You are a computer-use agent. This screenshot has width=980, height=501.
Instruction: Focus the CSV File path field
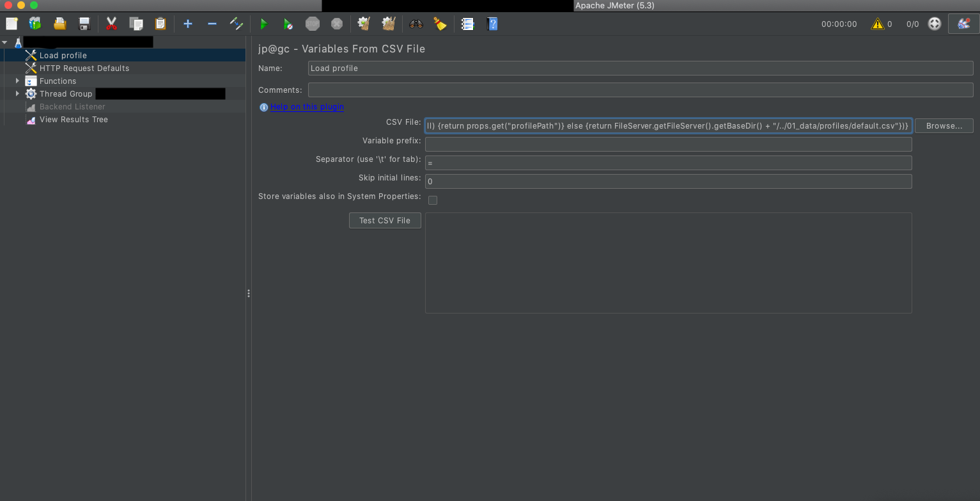[668, 126]
